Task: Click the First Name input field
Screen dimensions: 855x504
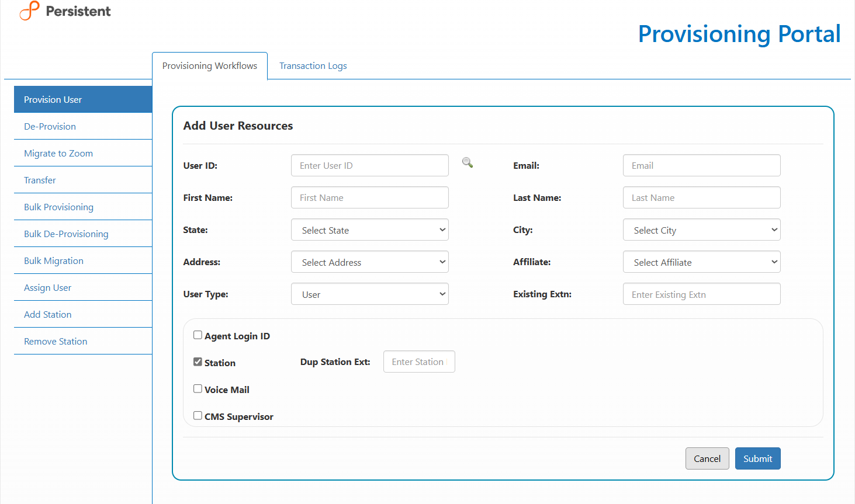Action: [x=370, y=197]
